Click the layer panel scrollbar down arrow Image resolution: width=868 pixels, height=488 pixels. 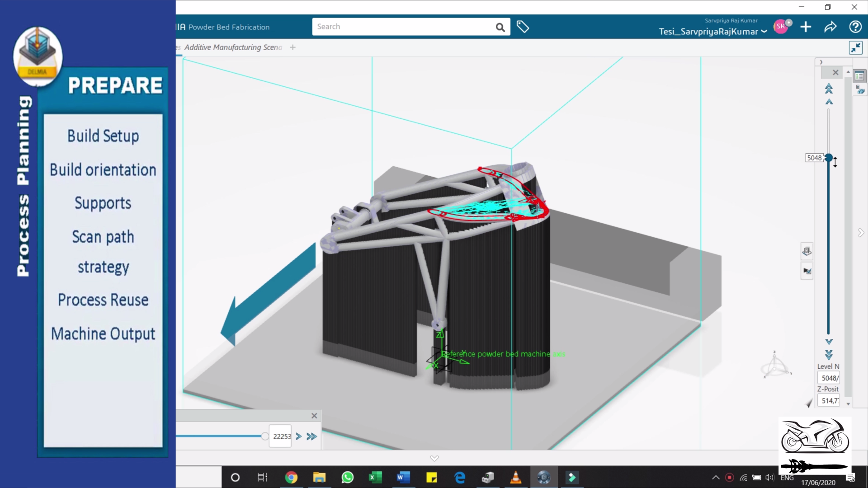[x=848, y=404]
